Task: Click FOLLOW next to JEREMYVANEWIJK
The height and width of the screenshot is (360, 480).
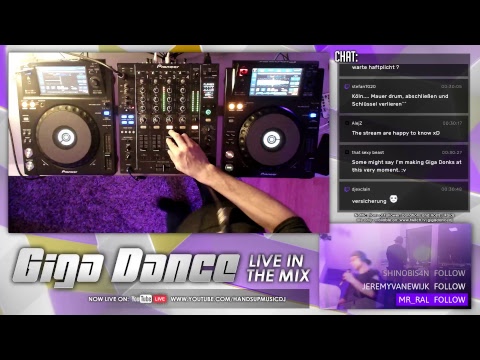Action: tap(449, 286)
